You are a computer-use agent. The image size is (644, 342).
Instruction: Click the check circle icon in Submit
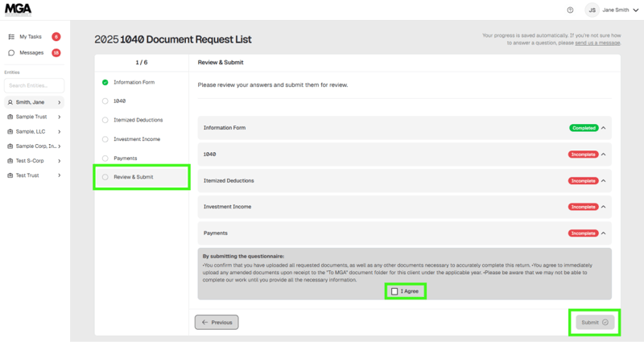[605, 323]
